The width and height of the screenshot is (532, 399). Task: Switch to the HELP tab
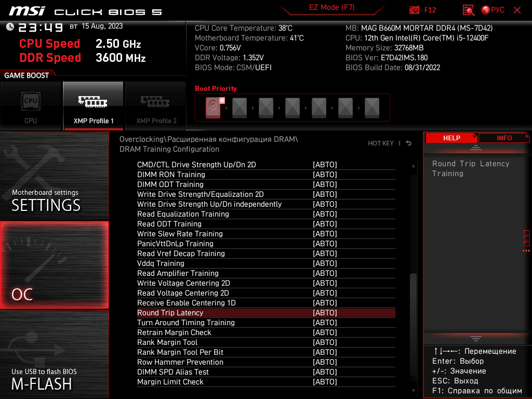point(451,138)
